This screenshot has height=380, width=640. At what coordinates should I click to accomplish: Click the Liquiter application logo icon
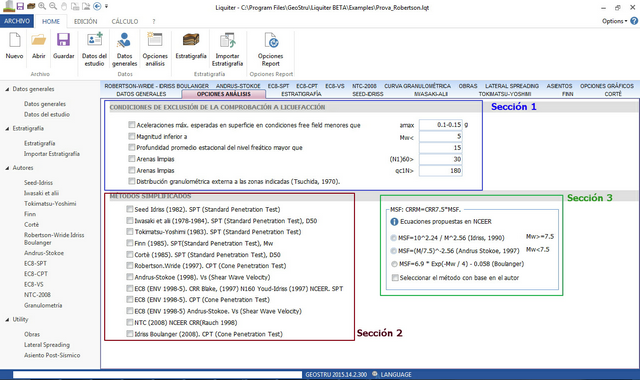click(x=8, y=6)
